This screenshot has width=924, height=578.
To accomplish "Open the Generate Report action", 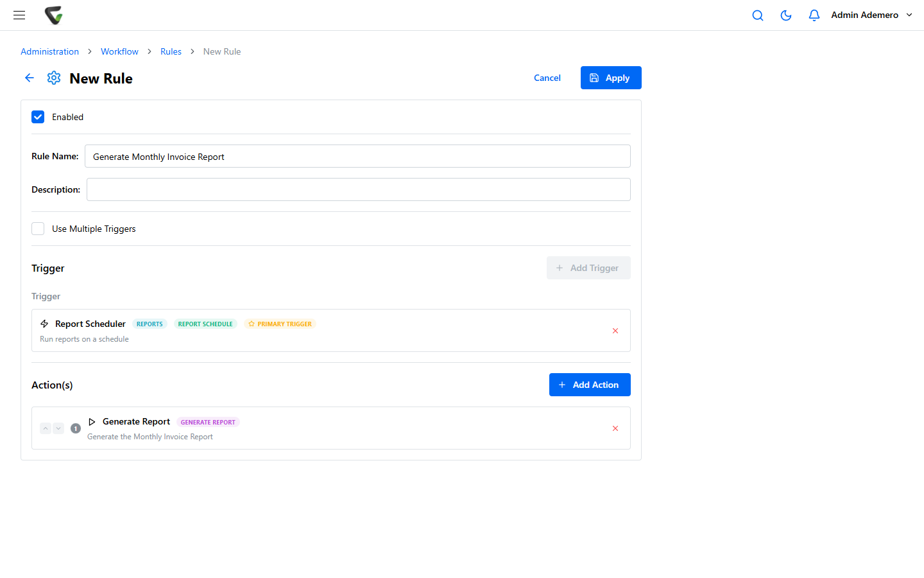I will pyautogui.click(x=331, y=428).
